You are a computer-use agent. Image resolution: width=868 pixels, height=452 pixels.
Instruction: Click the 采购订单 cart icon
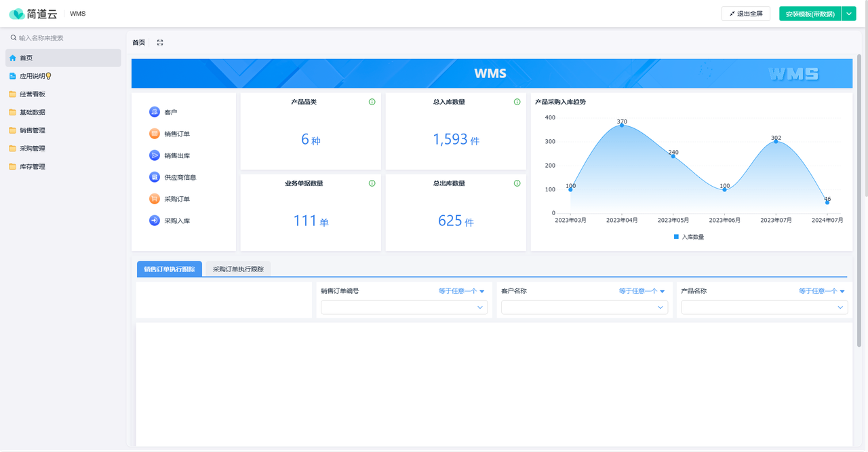pos(155,199)
